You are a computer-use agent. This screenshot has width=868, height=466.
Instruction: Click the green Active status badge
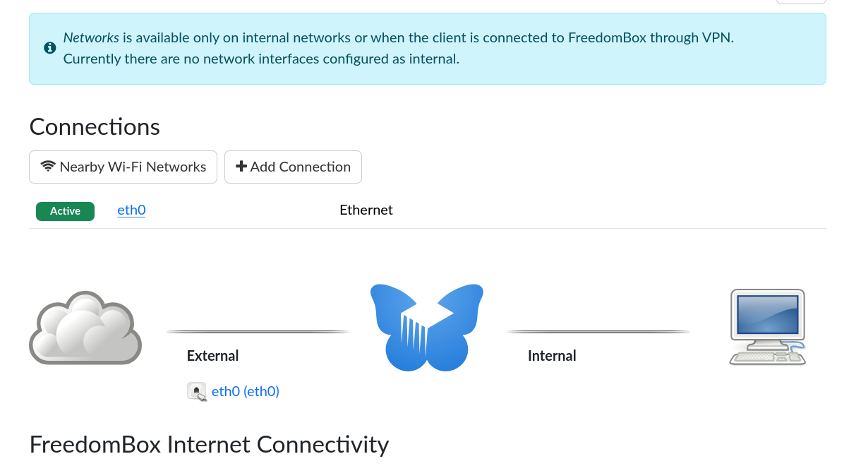(65, 210)
